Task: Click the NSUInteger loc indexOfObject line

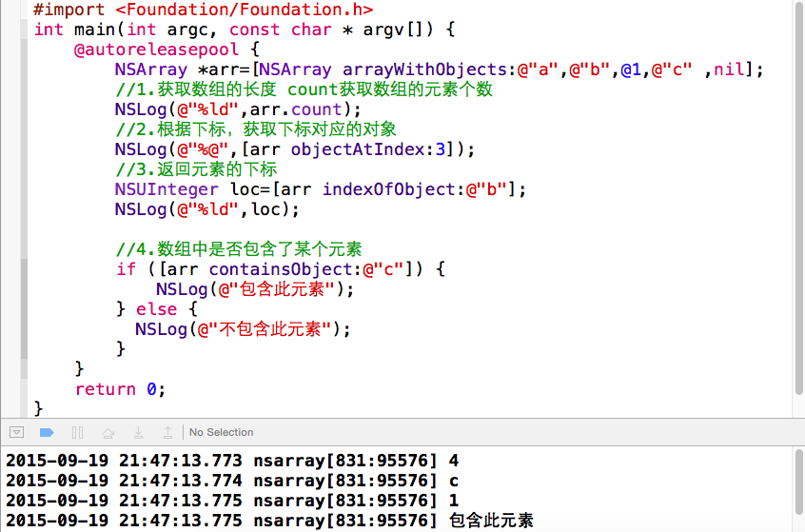Action: [321, 189]
